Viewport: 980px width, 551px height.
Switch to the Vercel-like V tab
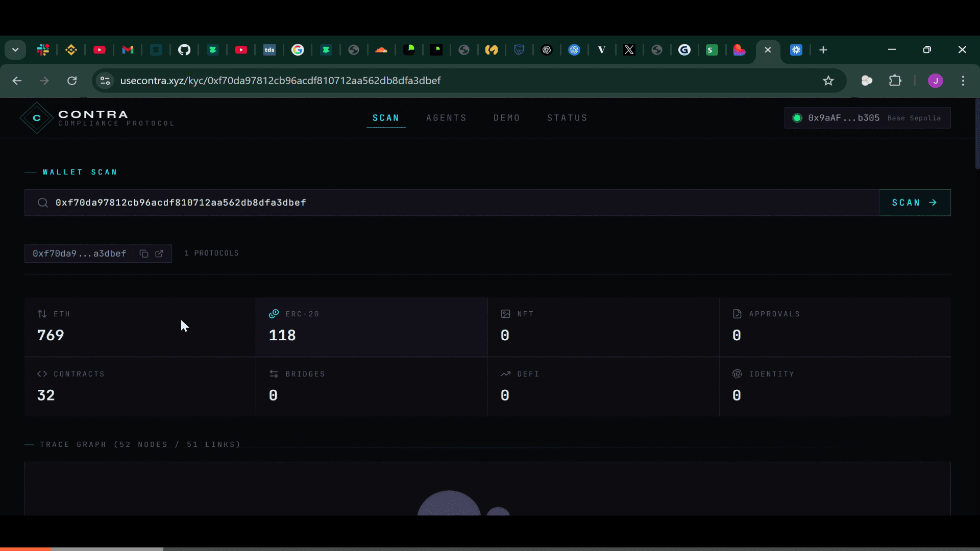click(x=602, y=50)
